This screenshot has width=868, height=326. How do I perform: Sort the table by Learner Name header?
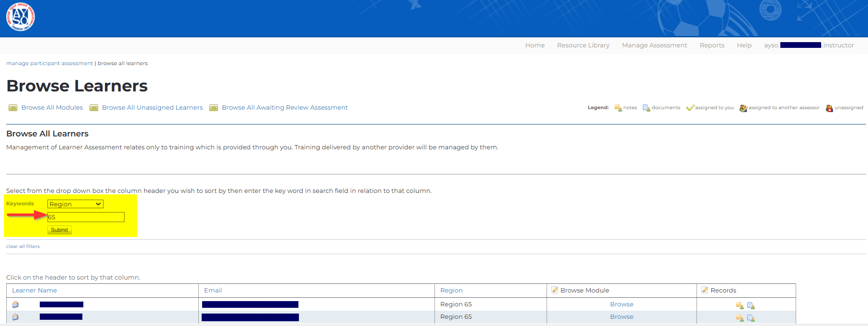[x=34, y=291]
